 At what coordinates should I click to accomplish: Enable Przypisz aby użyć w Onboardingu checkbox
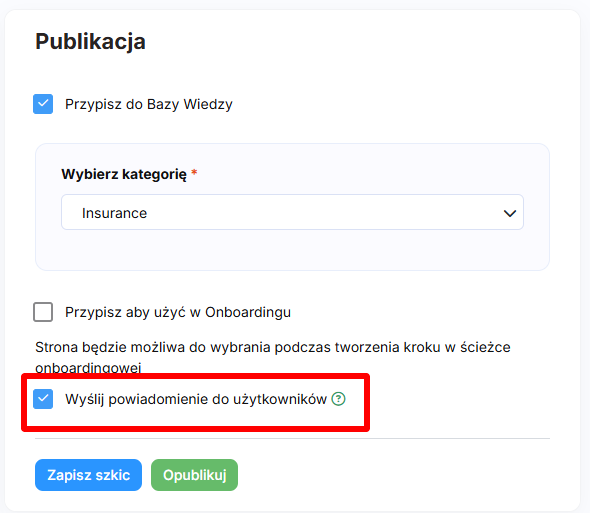click(x=43, y=312)
